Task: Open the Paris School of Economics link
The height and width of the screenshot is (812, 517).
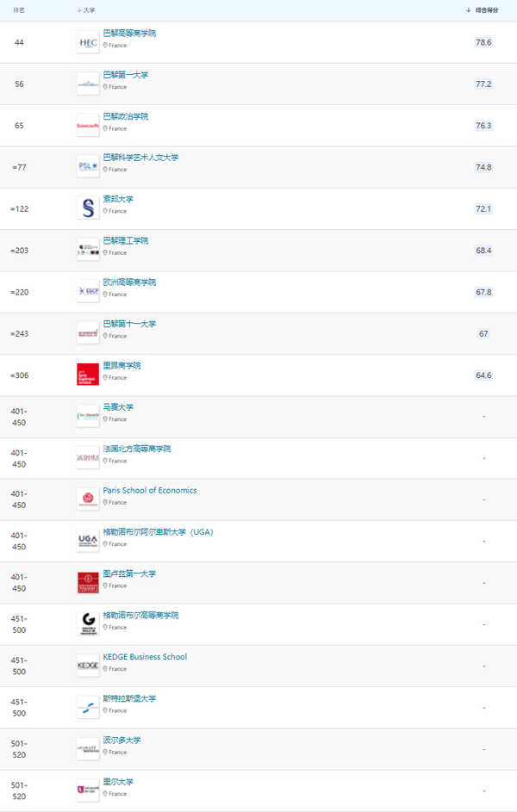Action: click(x=149, y=491)
